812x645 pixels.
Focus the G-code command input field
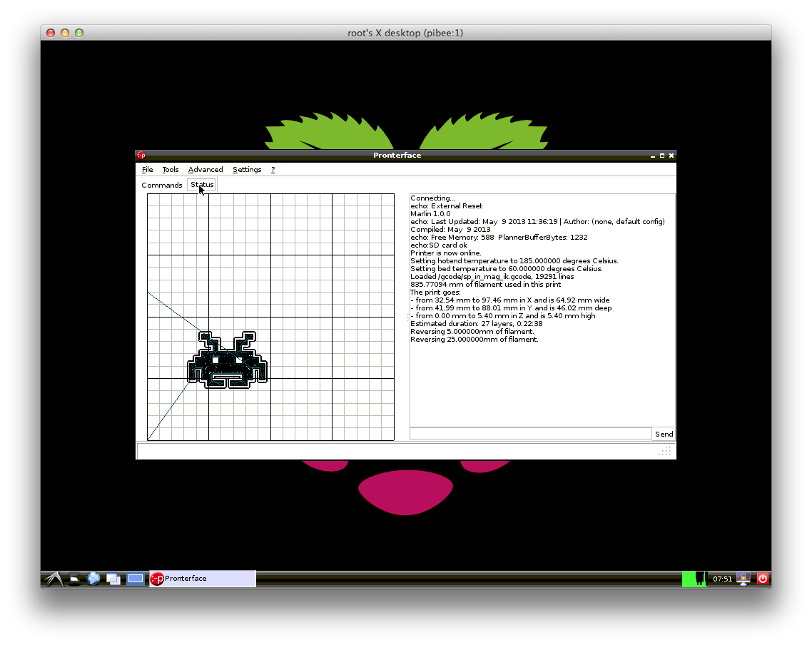(530, 434)
